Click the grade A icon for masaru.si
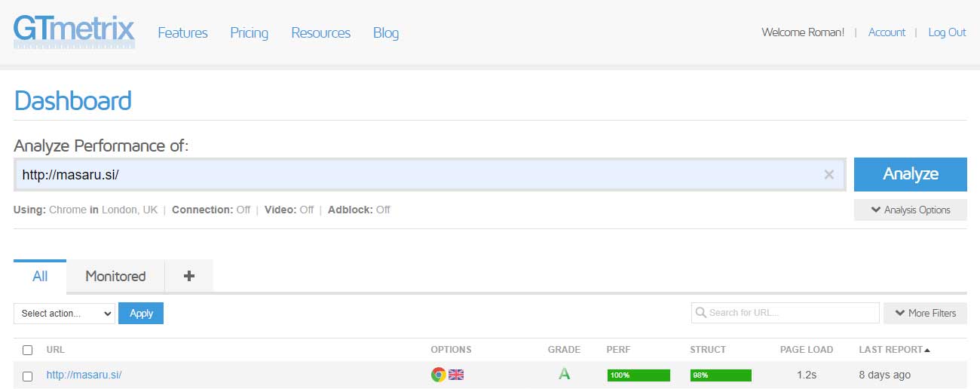980x389 pixels. point(564,374)
